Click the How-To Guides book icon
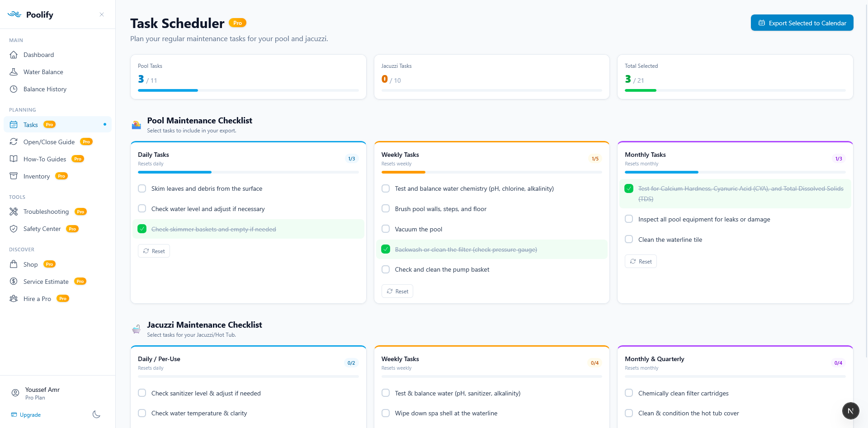The width and height of the screenshot is (868, 428). [14, 159]
